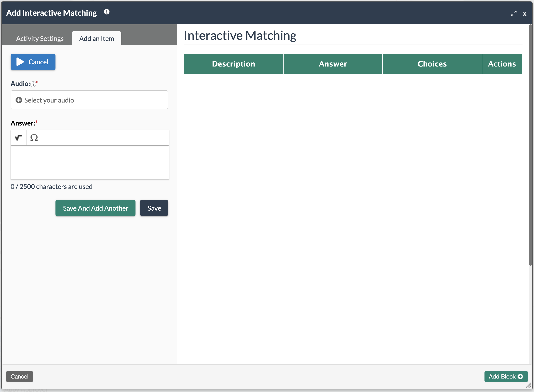Click the Description column header

pyautogui.click(x=234, y=64)
